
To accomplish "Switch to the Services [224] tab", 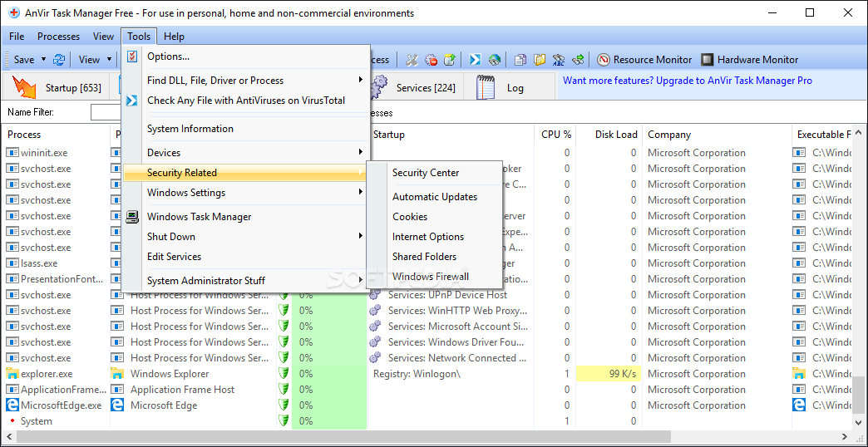I will click(x=417, y=87).
